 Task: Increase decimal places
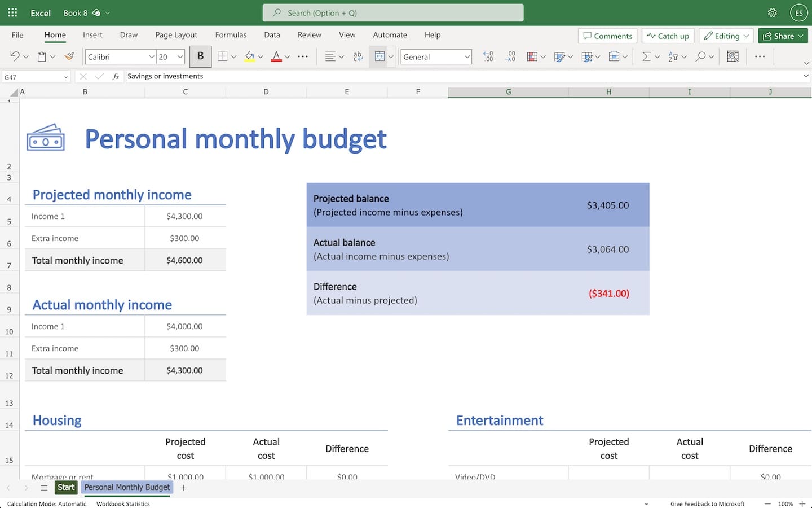tap(488, 56)
